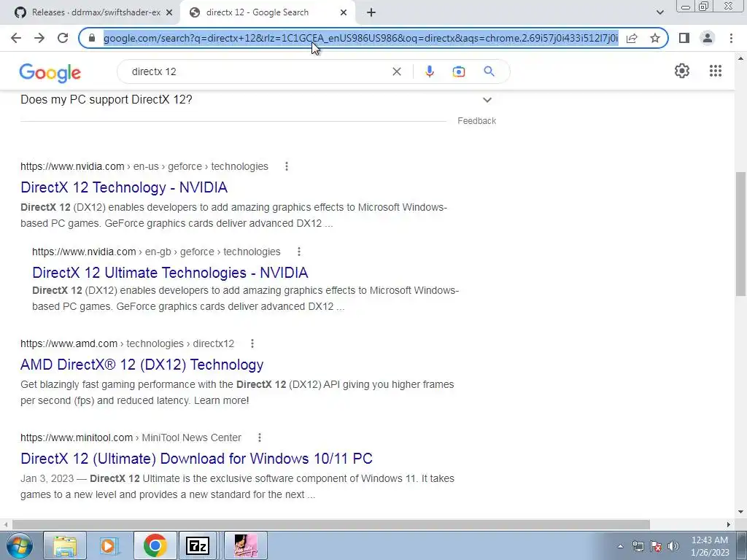Viewport: 747px width, 560px height.
Task: Open "AMD DirectX® 12 (DX12) Technology" result
Action: 142,365
